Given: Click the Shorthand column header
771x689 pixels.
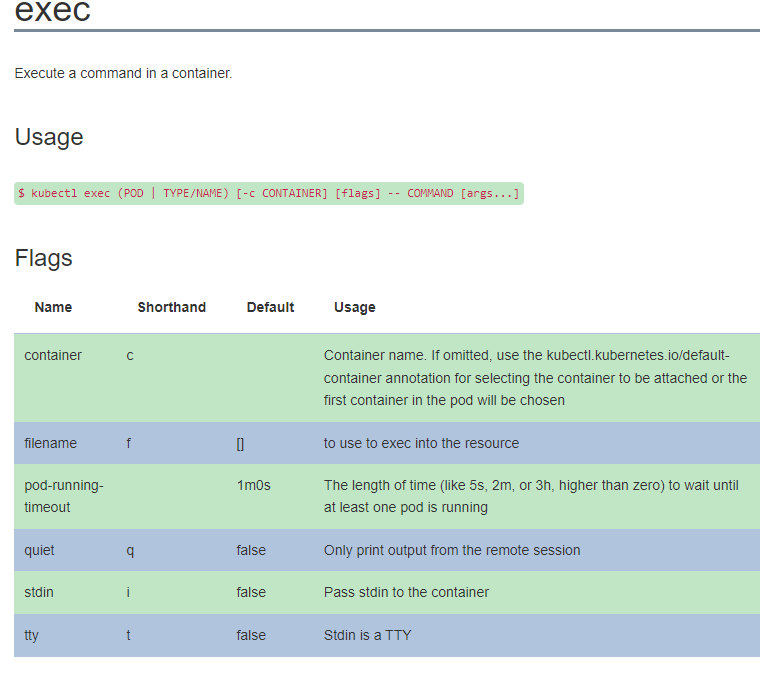Looking at the screenshot, I should click(171, 307).
